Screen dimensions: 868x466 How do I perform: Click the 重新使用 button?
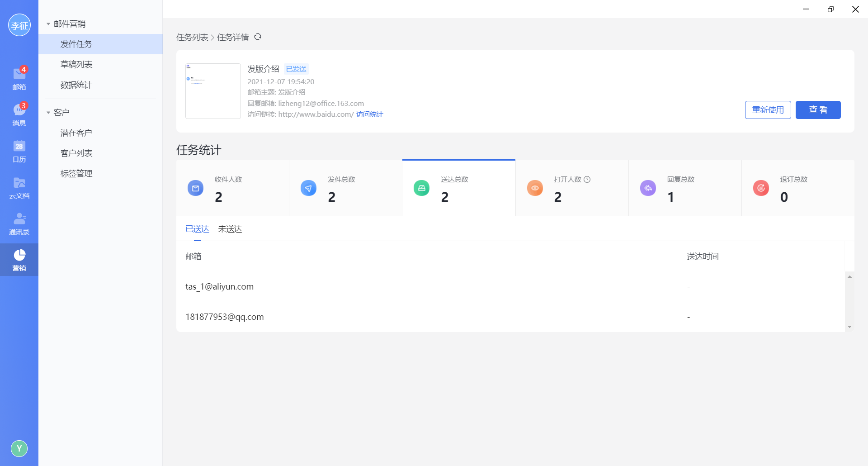768,110
